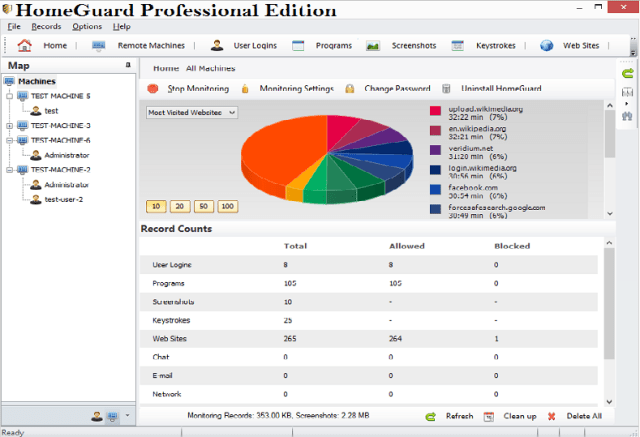Select the test user under TEST-MACHINE-5
This screenshot has height=437, width=640.
[x=51, y=111]
